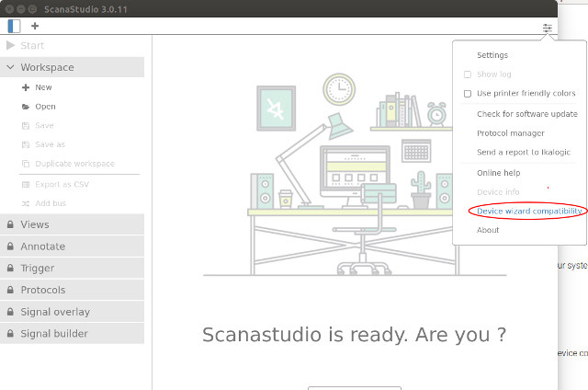Screen dimensions: 588x390
Task: Click the Export as CSV table icon
Action: (x=26, y=184)
